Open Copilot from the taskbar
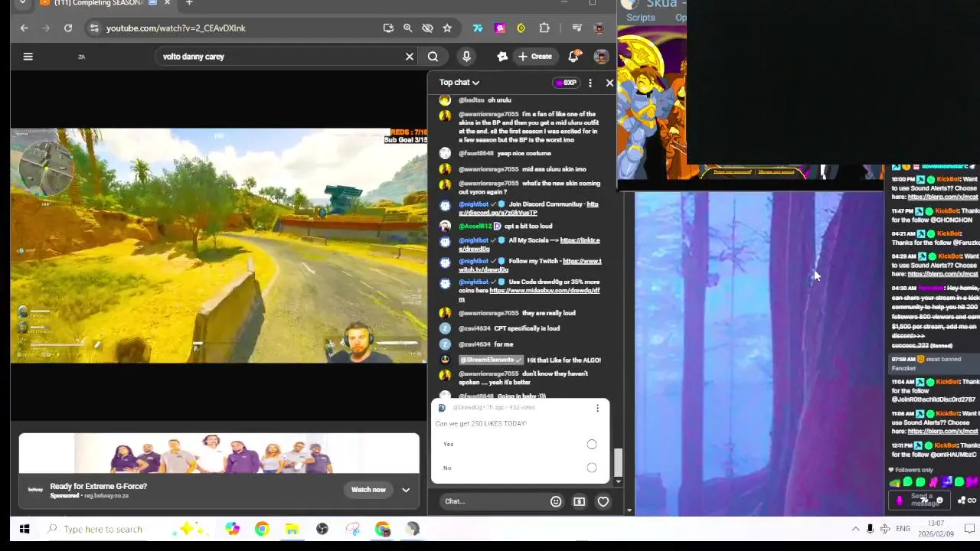Screen dimensions: 980x551 coord(232,529)
